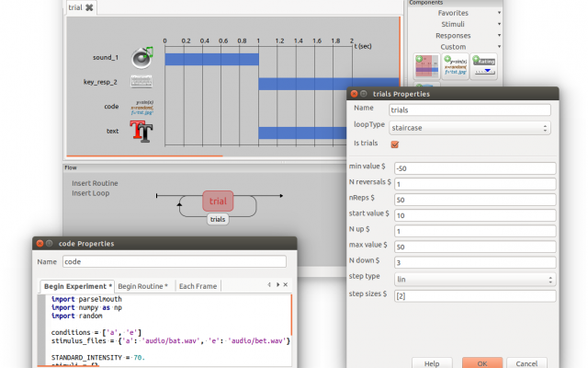Switch to the Begin Experiment tab
Viewport: 588px width, 368px height.
pos(77,286)
